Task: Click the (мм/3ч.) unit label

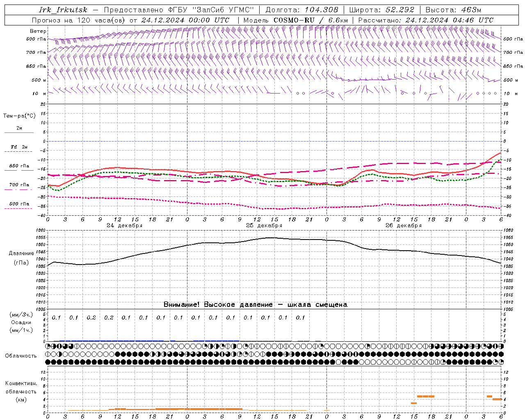Action: pos(21,315)
